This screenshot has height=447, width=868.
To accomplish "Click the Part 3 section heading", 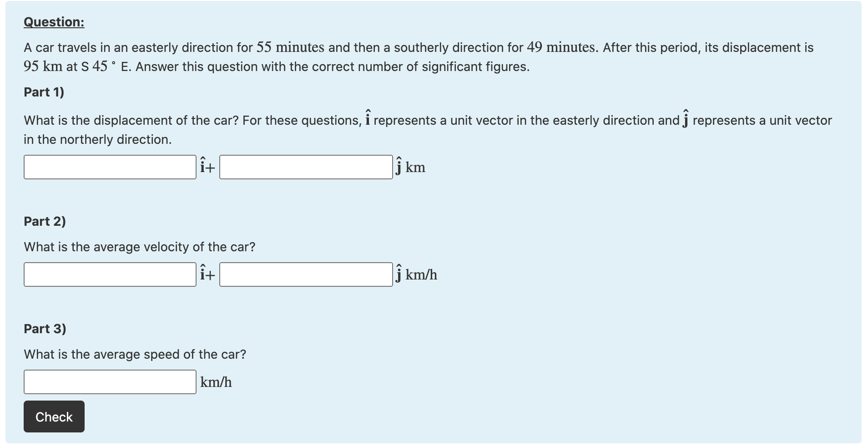I will coord(44,329).
